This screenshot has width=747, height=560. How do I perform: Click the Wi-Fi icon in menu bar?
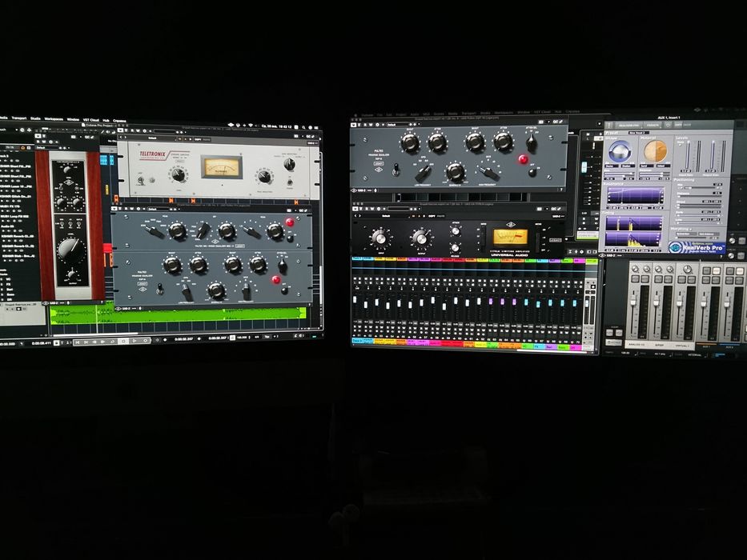(251, 125)
